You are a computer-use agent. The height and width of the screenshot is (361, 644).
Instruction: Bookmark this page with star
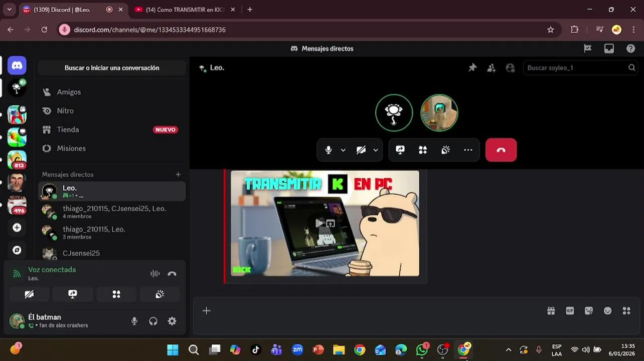pyautogui.click(x=551, y=30)
